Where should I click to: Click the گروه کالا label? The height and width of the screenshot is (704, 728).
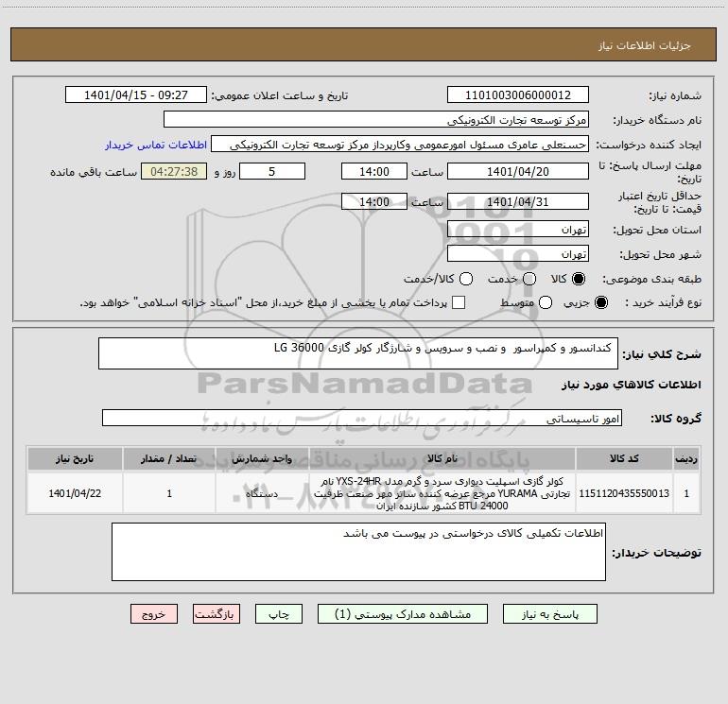click(676, 419)
